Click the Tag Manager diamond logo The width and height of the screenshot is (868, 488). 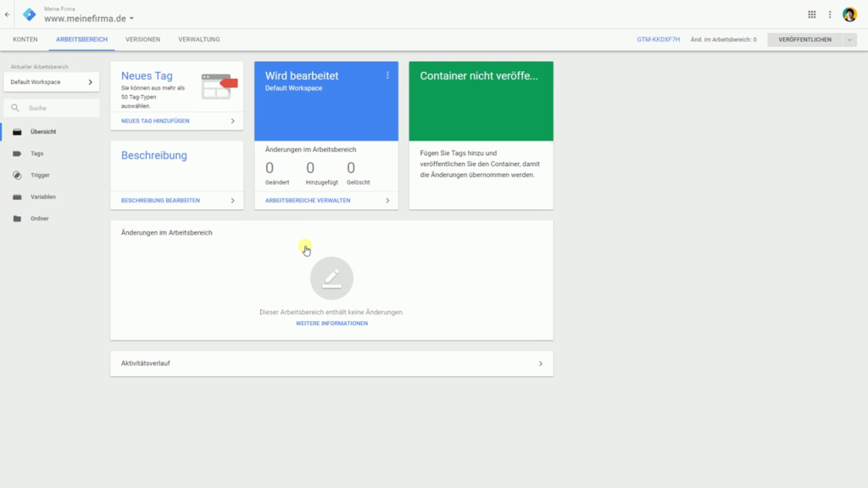pyautogui.click(x=30, y=14)
